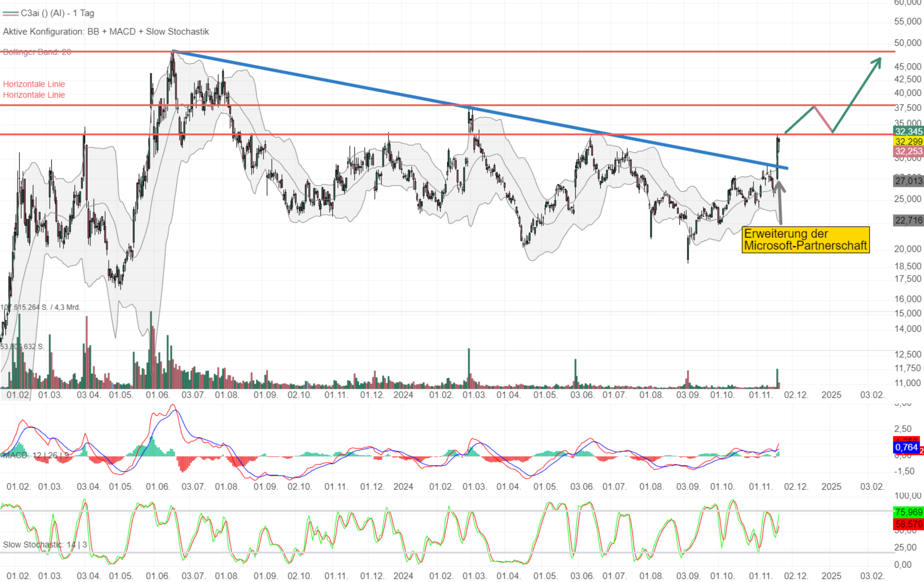Click the gray 27,013 price tag
This screenshot has height=582, width=924.
pos(908,180)
